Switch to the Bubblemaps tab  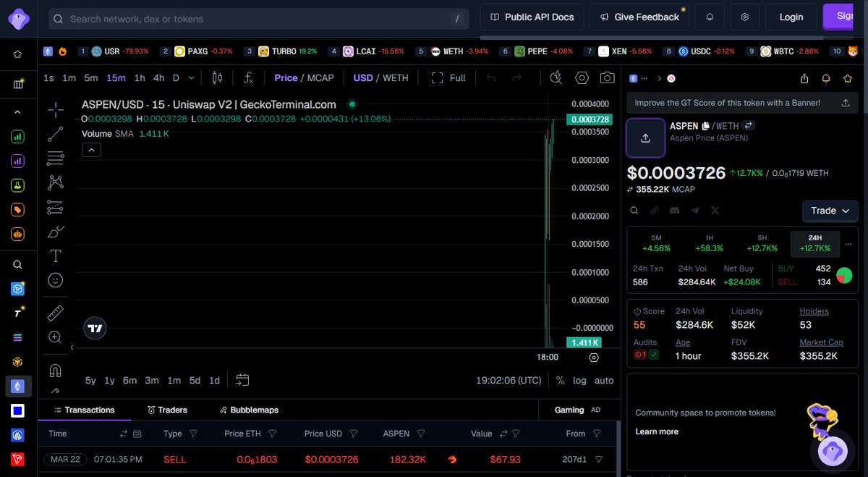pos(250,410)
